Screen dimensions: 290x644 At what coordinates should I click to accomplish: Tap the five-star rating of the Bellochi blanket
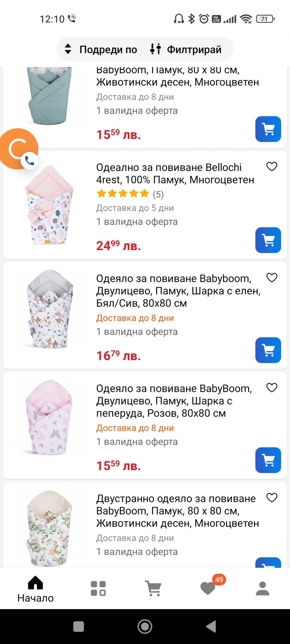coord(123,194)
